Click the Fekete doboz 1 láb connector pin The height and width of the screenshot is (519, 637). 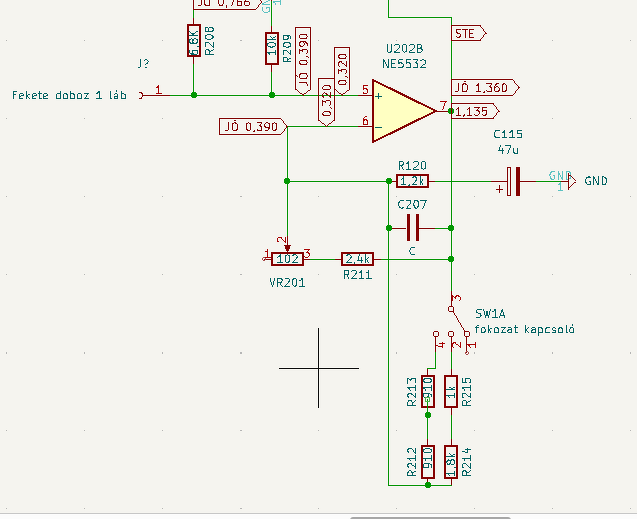[x=154, y=95]
